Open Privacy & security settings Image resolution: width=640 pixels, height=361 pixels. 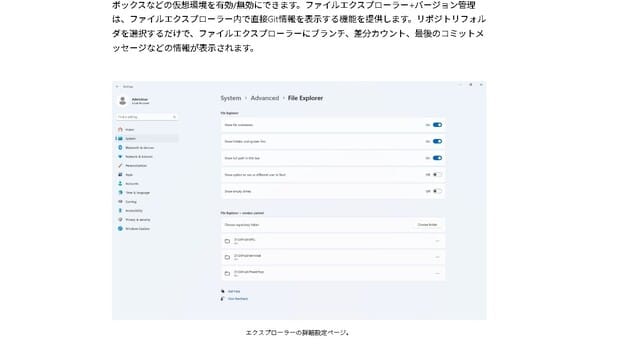[134, 219]
